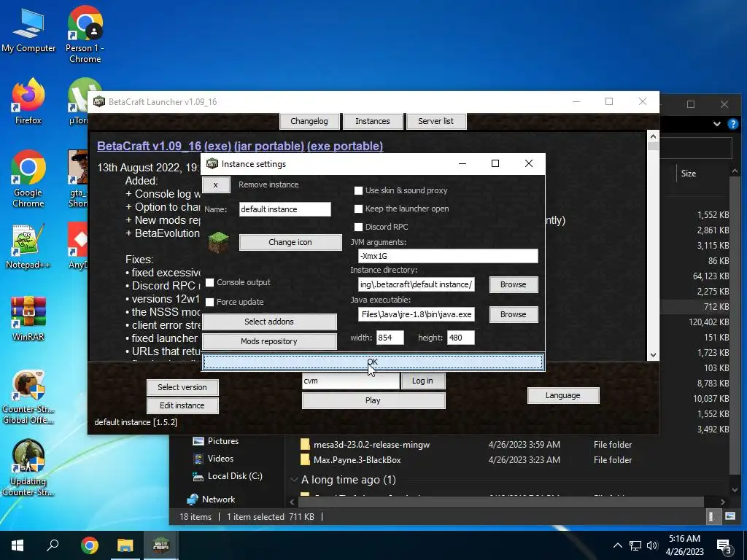
Task: Open the Mods repository
Action: [269, 341]
